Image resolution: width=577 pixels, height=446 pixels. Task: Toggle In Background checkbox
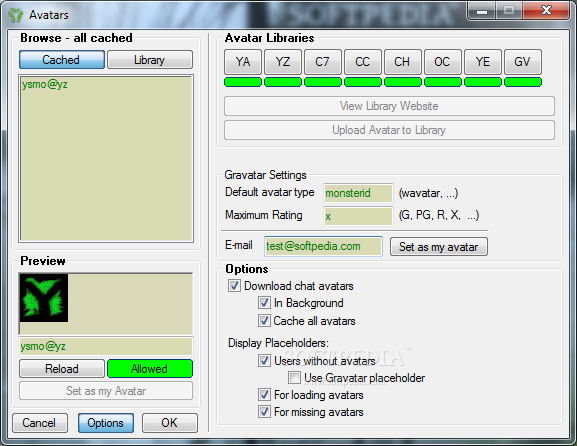click(x=264, y=303)
